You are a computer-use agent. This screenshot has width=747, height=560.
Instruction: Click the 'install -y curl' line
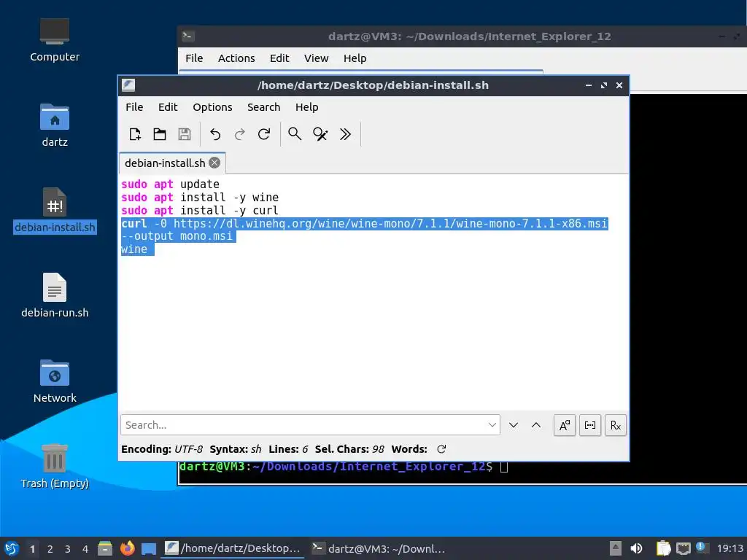point(229,211)
